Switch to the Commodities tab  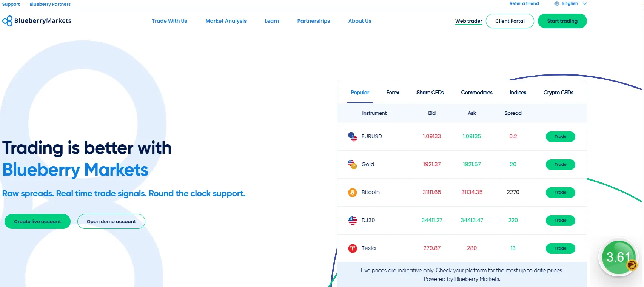click(476, 93)
